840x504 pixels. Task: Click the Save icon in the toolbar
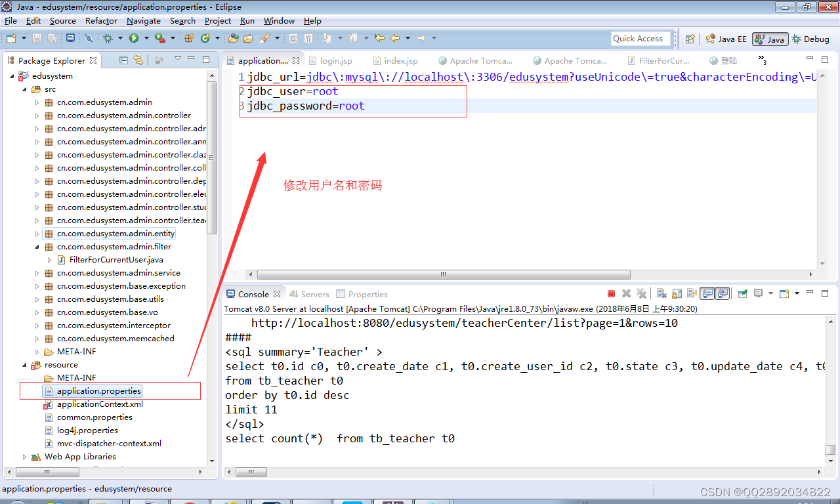click(x=37, y=37)
